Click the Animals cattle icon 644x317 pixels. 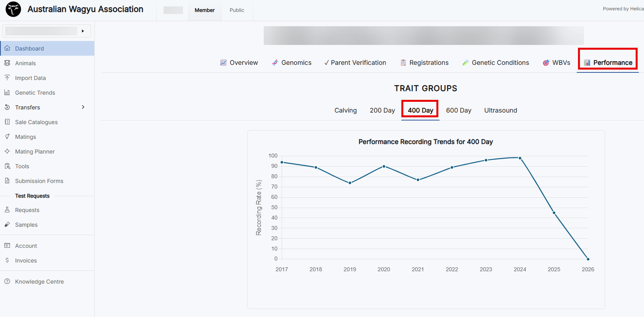click(x=7, y=63)
